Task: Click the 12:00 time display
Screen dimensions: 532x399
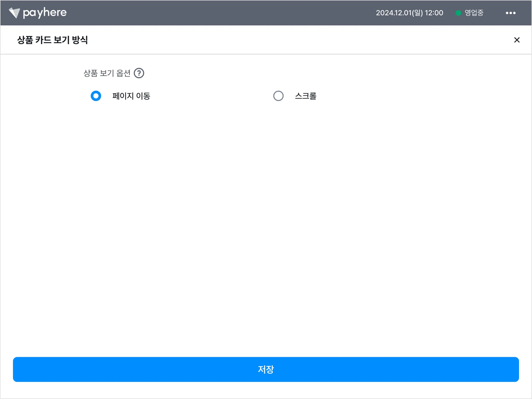Action: tap(434, 13)
